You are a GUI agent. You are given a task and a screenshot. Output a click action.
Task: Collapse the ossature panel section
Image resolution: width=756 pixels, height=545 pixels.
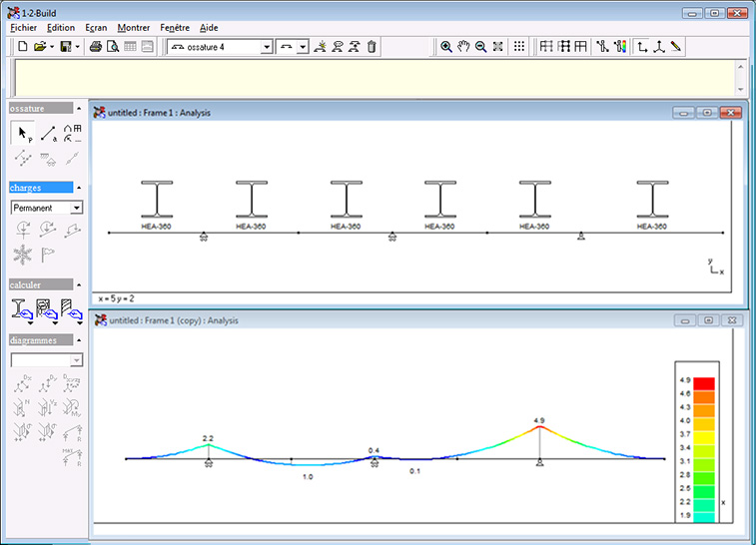pos(79,109)
